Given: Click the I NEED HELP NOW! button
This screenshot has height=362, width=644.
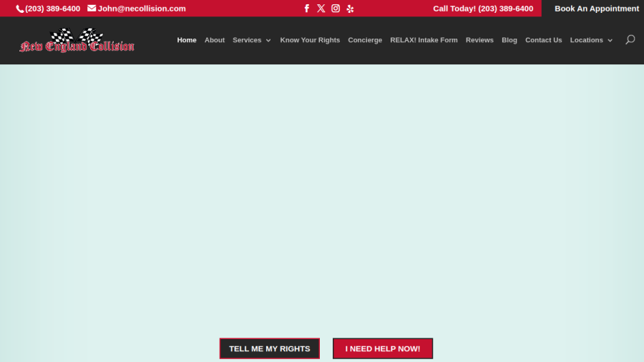Looking at the screenshot, I should click(383, 348).
